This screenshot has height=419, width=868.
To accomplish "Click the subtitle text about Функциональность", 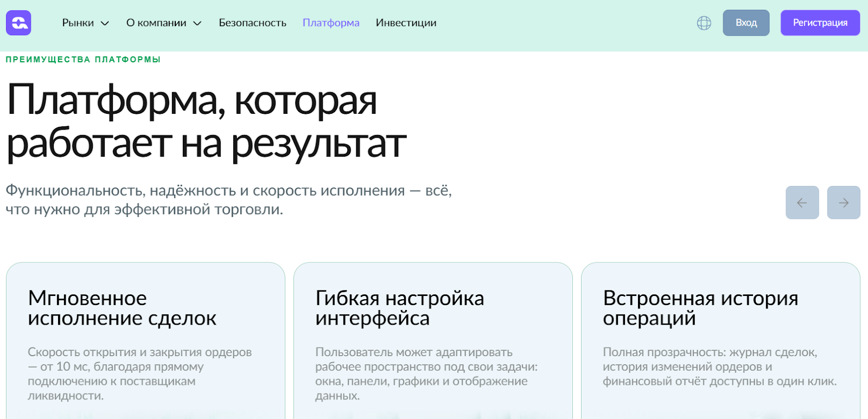I will coord(228,199).
